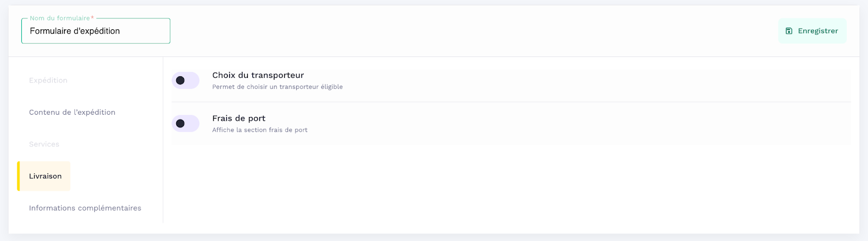Click the 'Frais de port' title text
The height and width of the screenshot is (241, 868).
click(239, 118)
